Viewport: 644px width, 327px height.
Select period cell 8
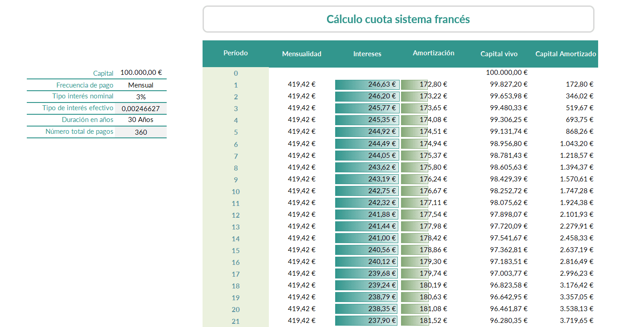pos(236,167)
